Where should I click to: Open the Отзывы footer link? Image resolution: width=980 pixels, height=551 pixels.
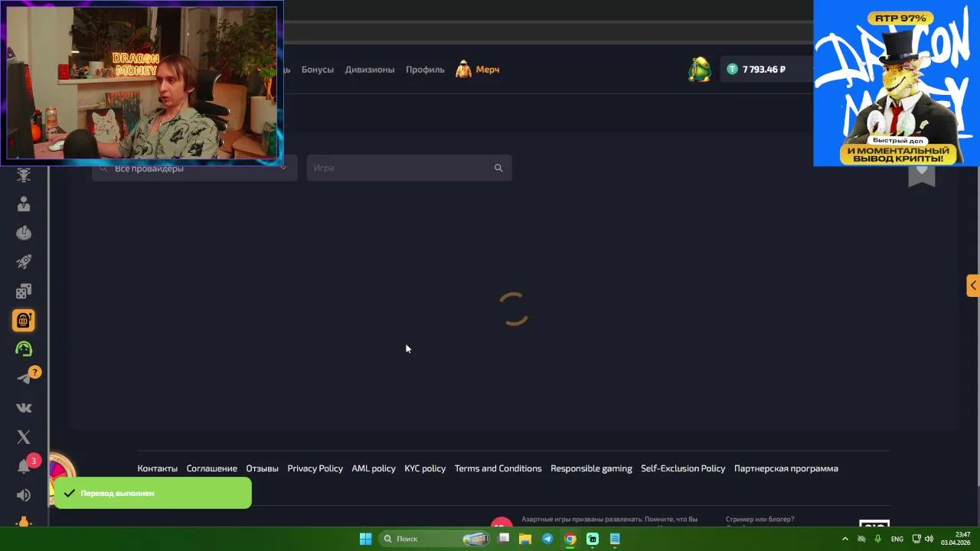pos(262,468)
